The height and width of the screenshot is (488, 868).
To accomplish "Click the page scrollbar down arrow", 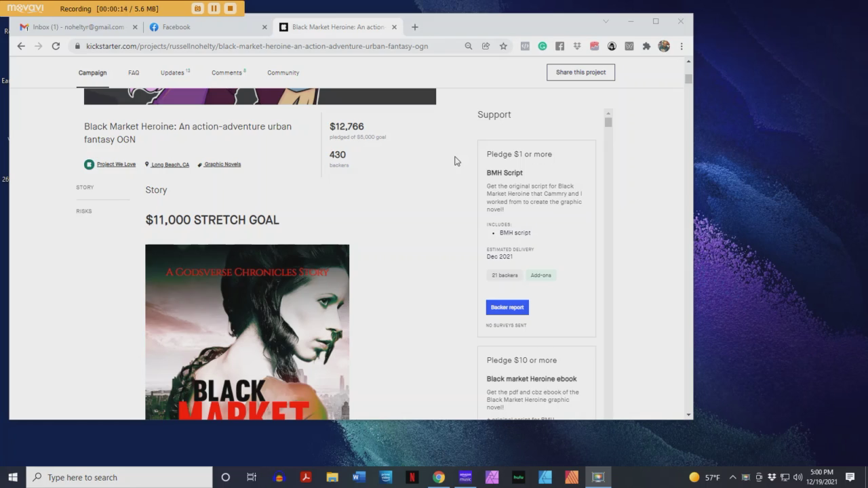I will (x=688, y=415).
